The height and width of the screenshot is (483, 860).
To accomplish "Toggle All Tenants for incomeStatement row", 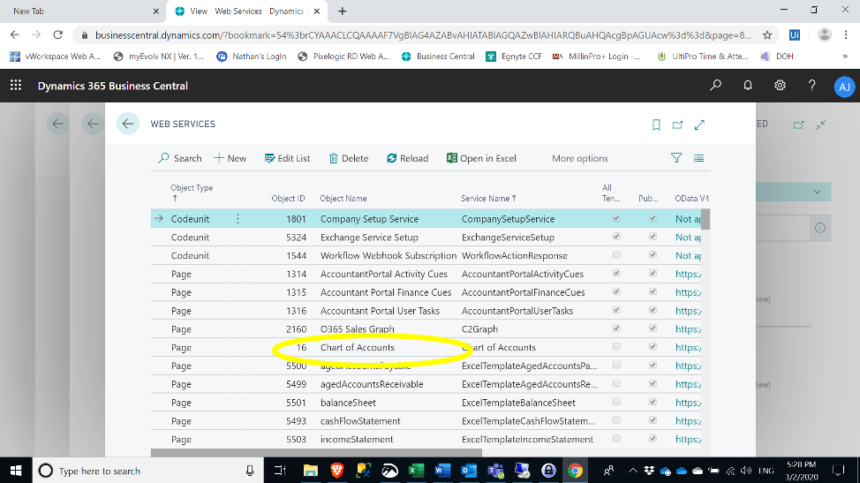I will (616, 439).
